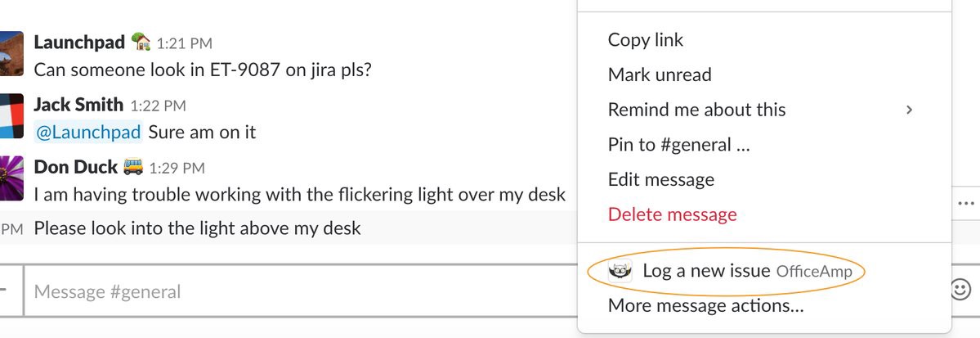Viewport: 980px width, 338px height.
Task: Select Delete message in red
Action: [x=672, y=214]
